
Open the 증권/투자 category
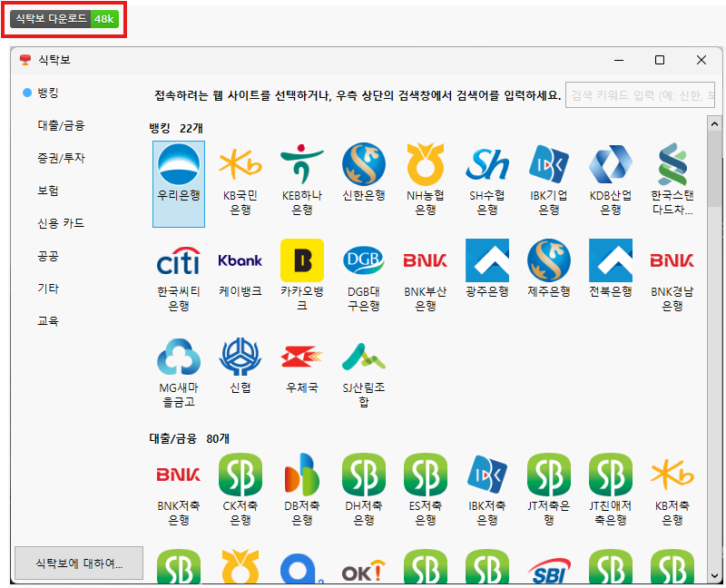tap(61, 158)
